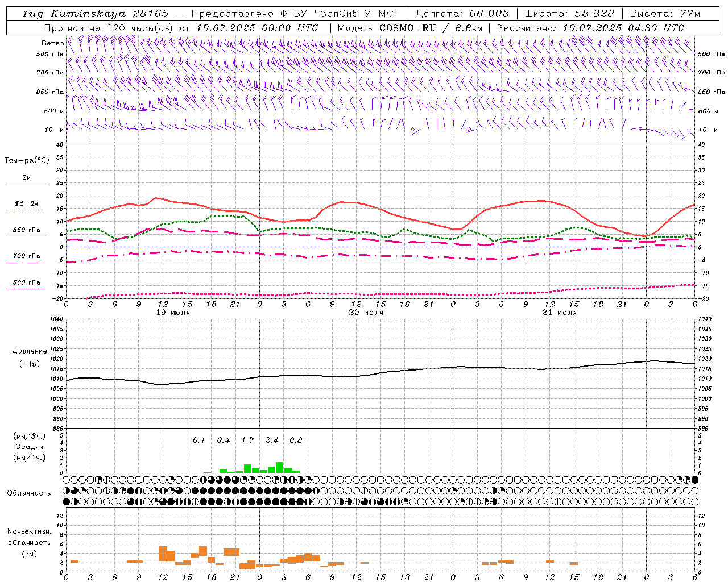Select the provider text ФГБУ "ЗапСиб УГМС"
This screenshot has height=582, width=728.
tap(340, 14)
